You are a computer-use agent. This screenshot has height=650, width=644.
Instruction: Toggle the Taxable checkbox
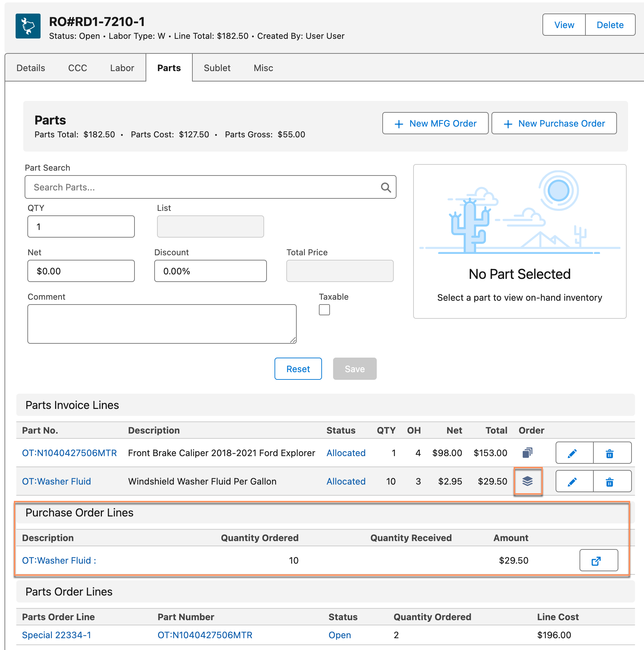point(324,310)
